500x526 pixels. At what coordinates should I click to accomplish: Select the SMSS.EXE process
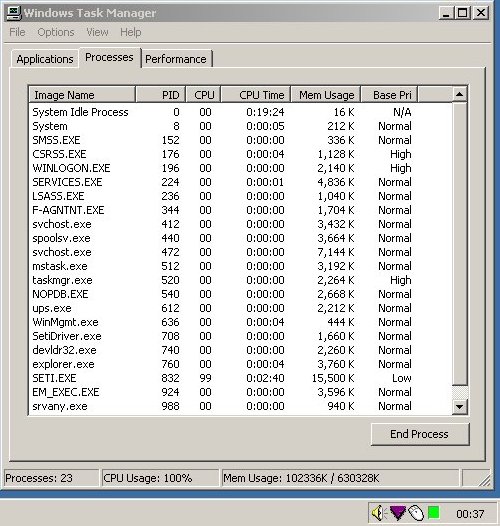[240, 140]
